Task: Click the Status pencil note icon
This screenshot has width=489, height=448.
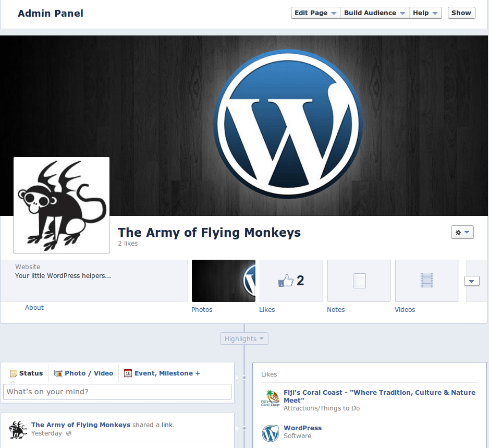Action: tap(14, 373)
